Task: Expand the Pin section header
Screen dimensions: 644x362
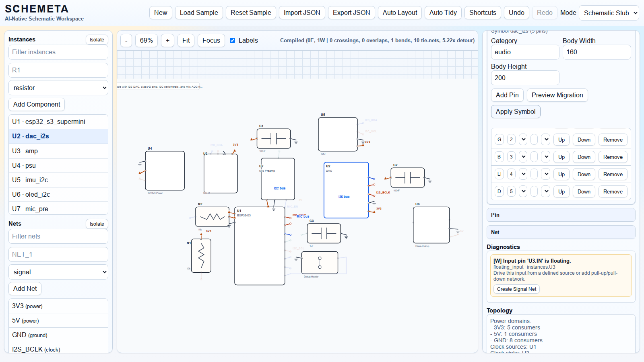Action: pyautogui.click(x=561, y=215)
